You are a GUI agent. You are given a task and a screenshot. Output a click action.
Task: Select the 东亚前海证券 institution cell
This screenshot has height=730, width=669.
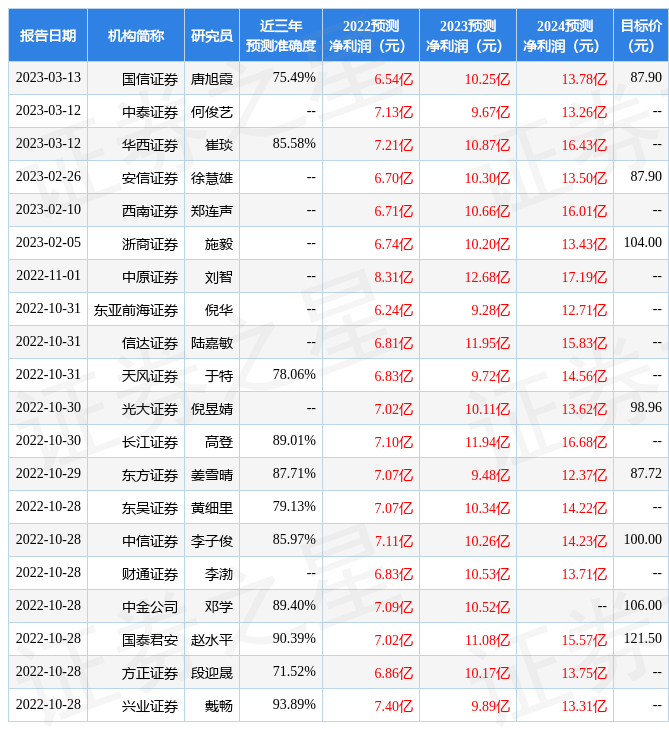coord(136,310)
